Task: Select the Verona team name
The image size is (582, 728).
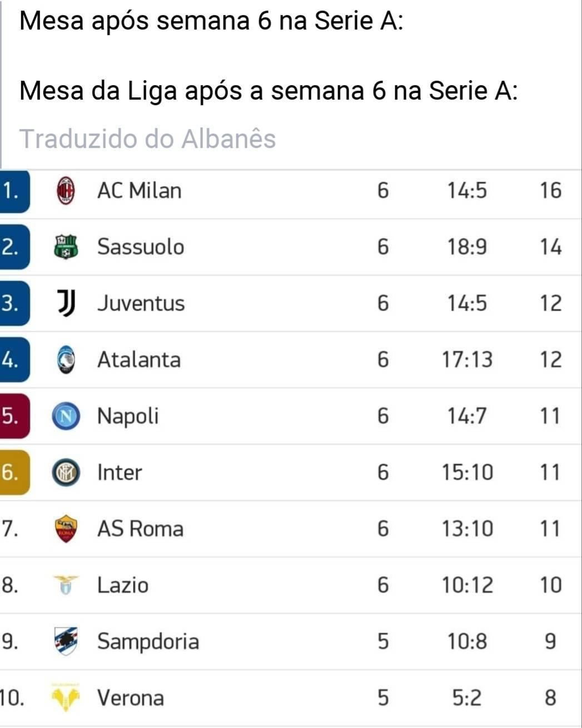Action: pyautogui.click(x=131, y=697)
